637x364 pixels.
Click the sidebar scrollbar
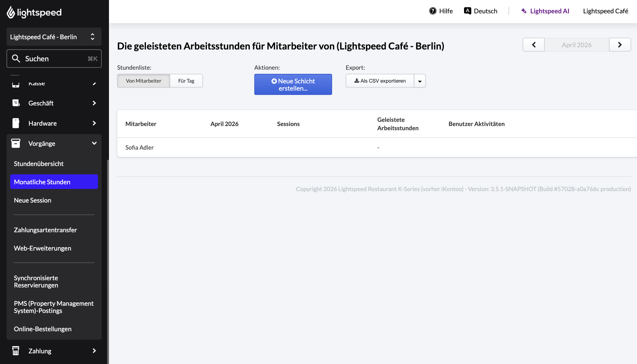click(x=108, y=261)
